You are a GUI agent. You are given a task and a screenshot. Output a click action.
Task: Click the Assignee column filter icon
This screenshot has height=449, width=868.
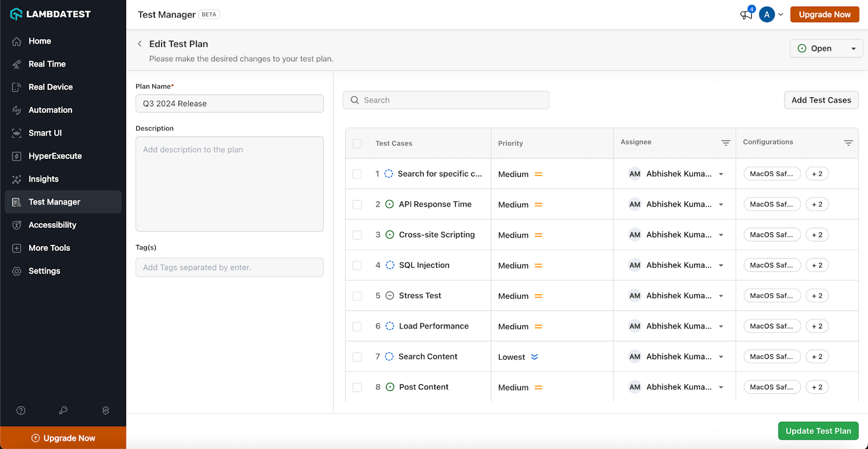[725, 143]
